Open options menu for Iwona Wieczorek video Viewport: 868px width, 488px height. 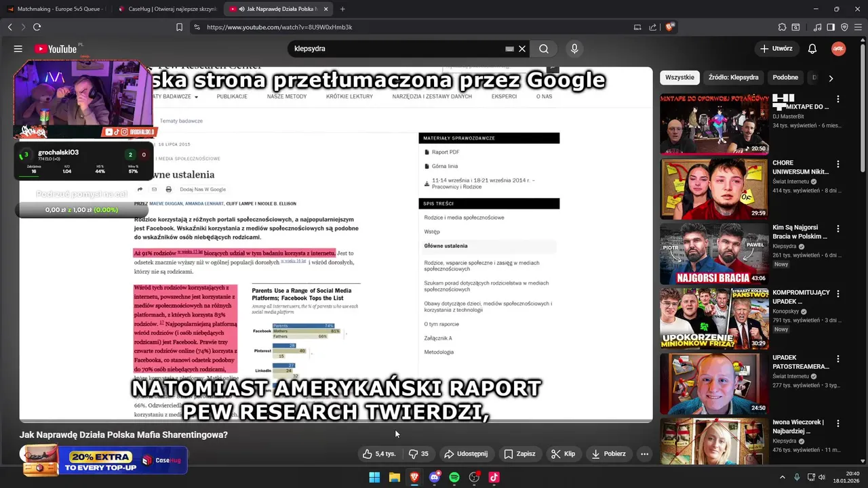[x=838, y=424]
